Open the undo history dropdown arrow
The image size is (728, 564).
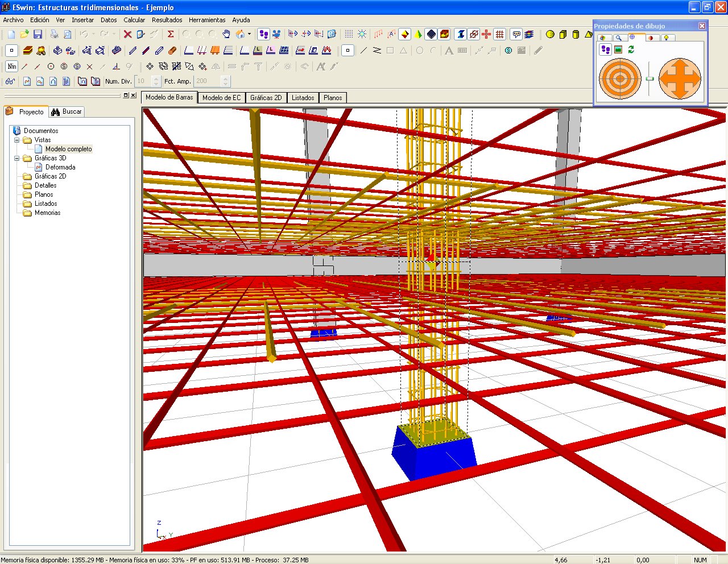click(x=93, y=35)
